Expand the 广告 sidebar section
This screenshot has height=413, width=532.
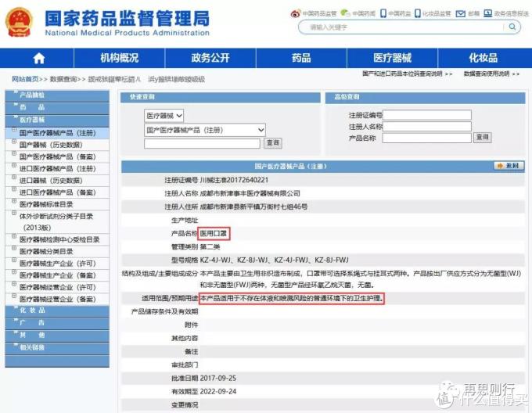pyautogui.click(x=57, y=323)
